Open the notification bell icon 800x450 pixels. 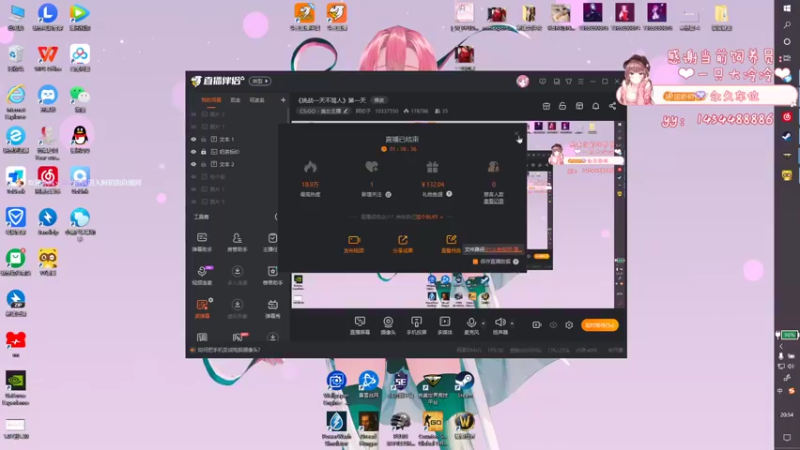pyautogui.click(x=595, y=106)
